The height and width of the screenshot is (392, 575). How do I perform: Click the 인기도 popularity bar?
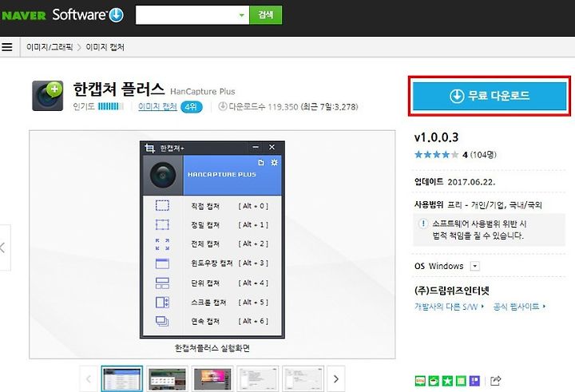[x=111, y=106]
